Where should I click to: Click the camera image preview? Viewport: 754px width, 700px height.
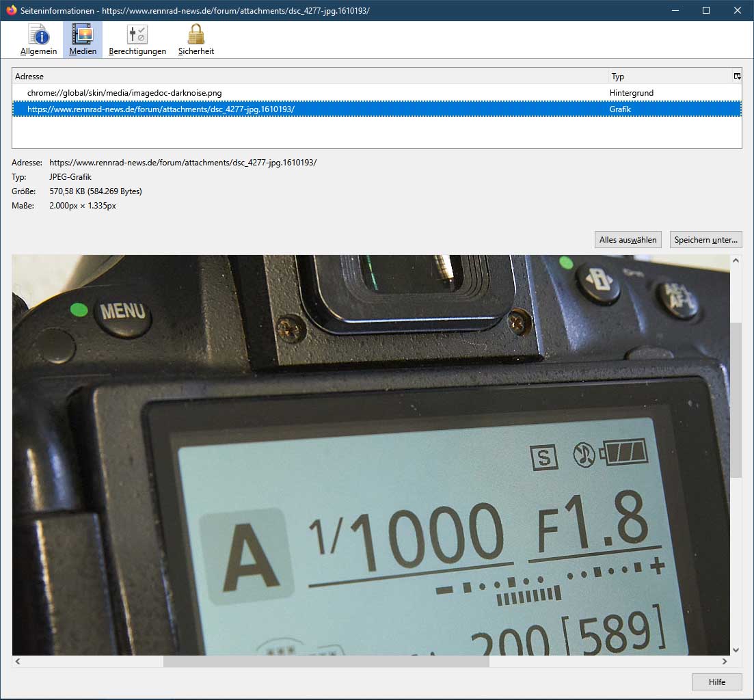pyautogui.click(x=371, y=455)
